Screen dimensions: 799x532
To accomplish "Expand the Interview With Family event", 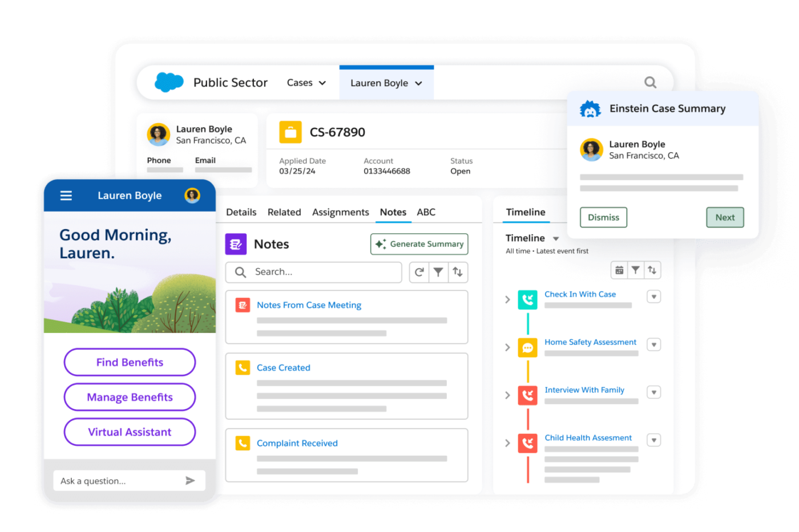I will tap(507, 395).
